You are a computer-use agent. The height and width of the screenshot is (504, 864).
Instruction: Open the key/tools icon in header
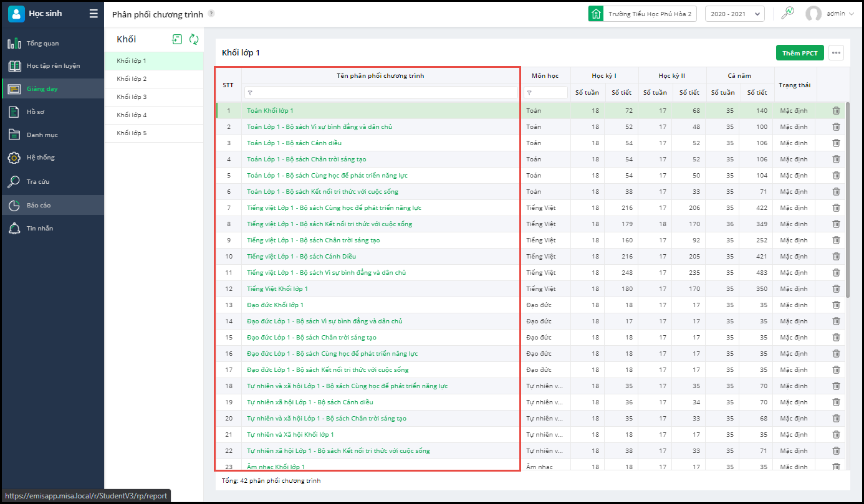point(787,13)
